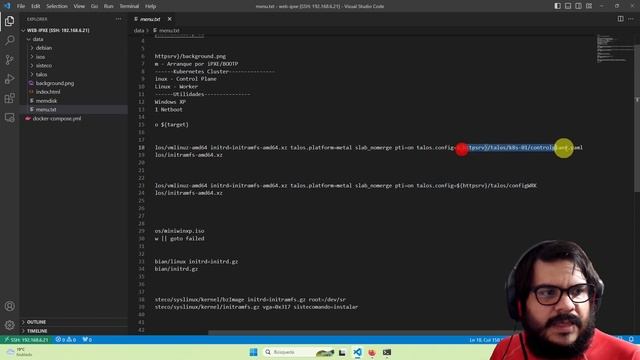Toggle secondary side bar visibility
The image size is (640, 360).
click(578, 6)
